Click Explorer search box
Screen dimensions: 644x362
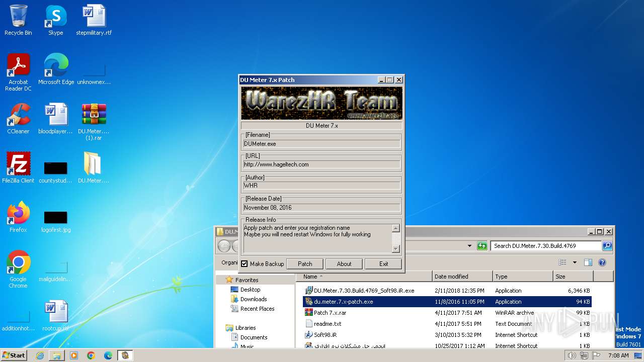point(546,246)
